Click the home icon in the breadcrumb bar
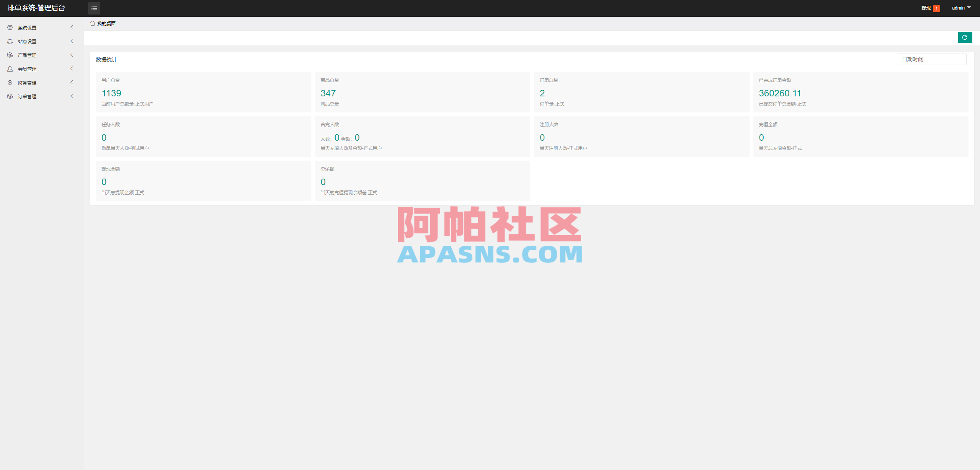 (92, 23)
